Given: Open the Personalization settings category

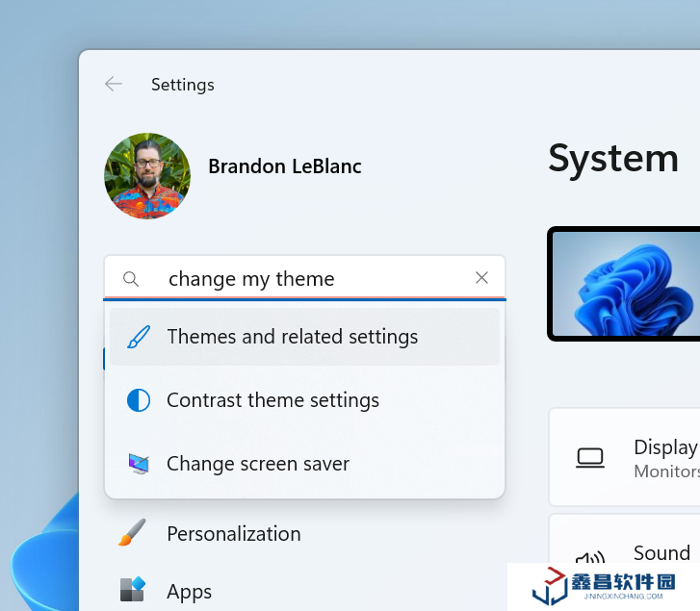Looking at the screenshot, I should point(233,533).
